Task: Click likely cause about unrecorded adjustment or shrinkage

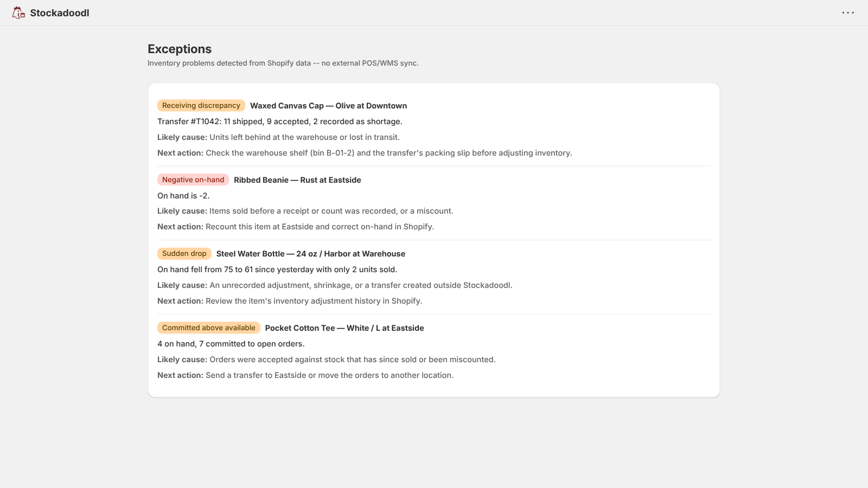Action: point(335,285)
